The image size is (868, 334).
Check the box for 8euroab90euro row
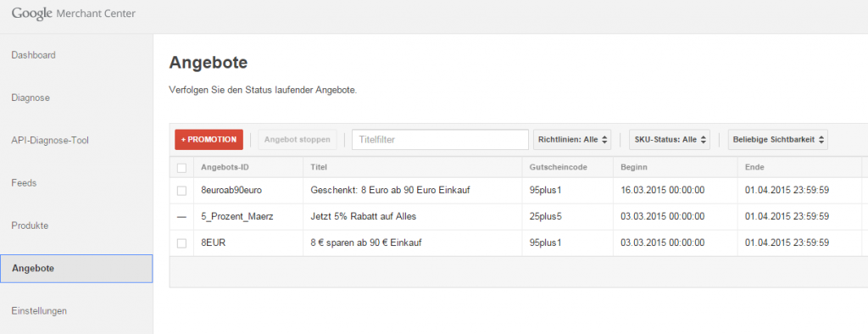coord(181,191)
